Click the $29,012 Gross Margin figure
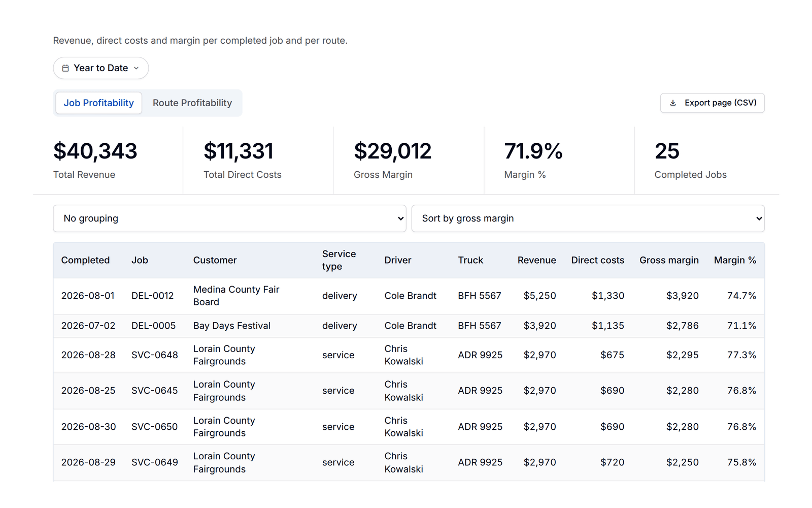The width and height of the screenshot is (812, 508). click(393, 151)
